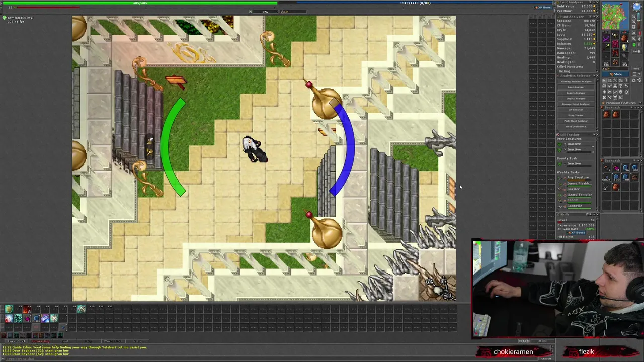
Task: Zoom out on the minimap
Action: (634, 17)
